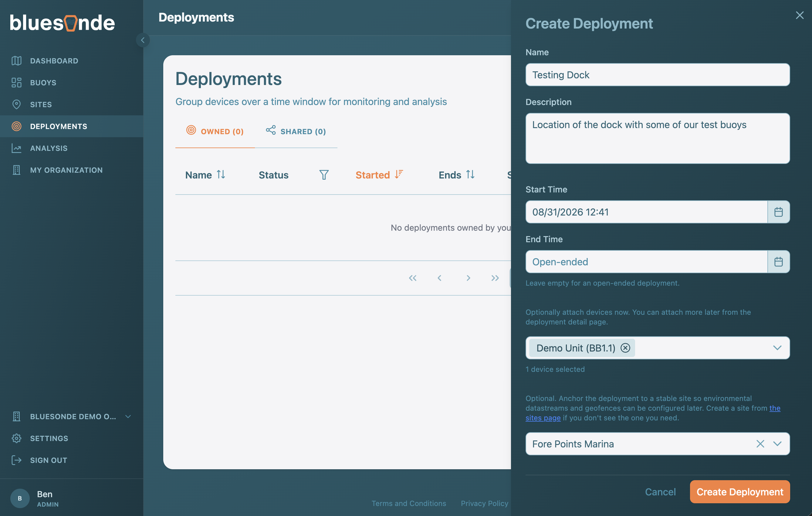Screen dimensions: 812x516
Task: Jump to the first page of results
Action: (413, 278)
